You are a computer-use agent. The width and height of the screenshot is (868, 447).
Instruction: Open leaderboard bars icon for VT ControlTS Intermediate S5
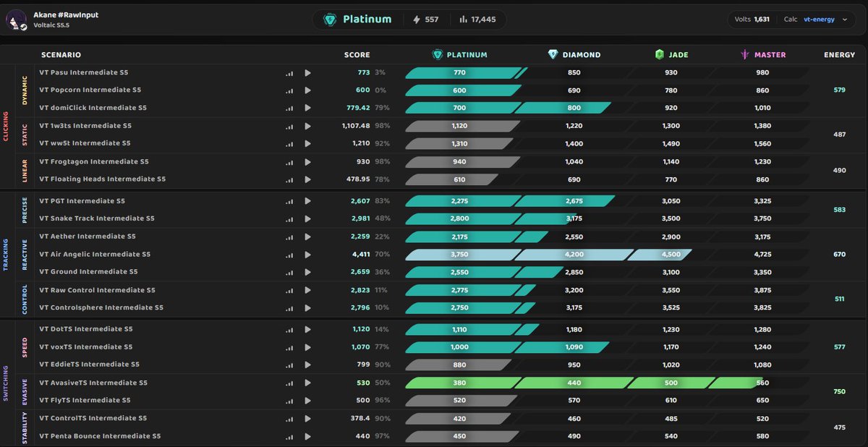[289, 419]
